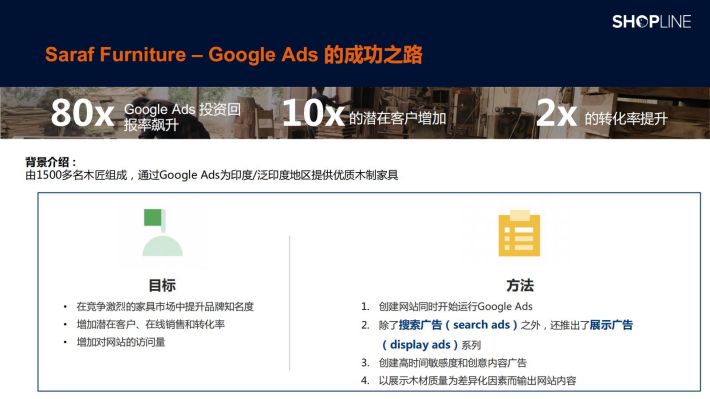
Task: Click the bold 展示广告 text
Action: (611, 325)
